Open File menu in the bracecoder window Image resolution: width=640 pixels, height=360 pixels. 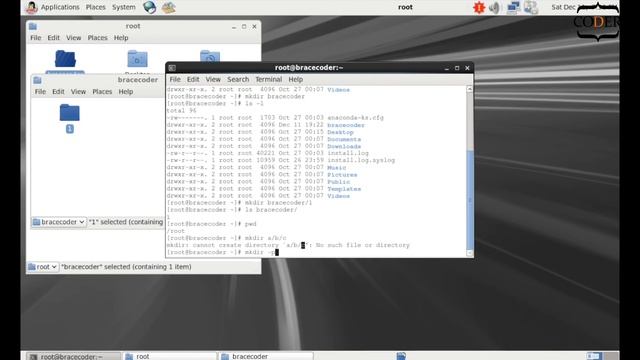point(40,91)
